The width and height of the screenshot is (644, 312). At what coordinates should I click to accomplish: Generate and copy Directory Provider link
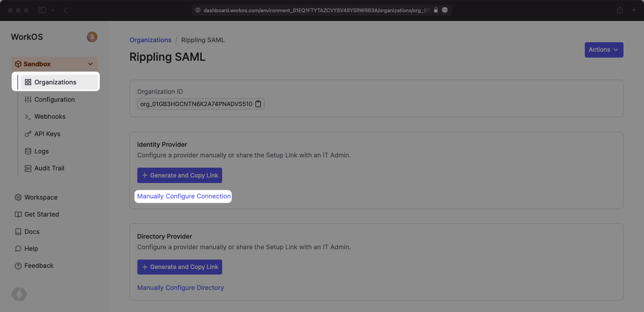180,267
